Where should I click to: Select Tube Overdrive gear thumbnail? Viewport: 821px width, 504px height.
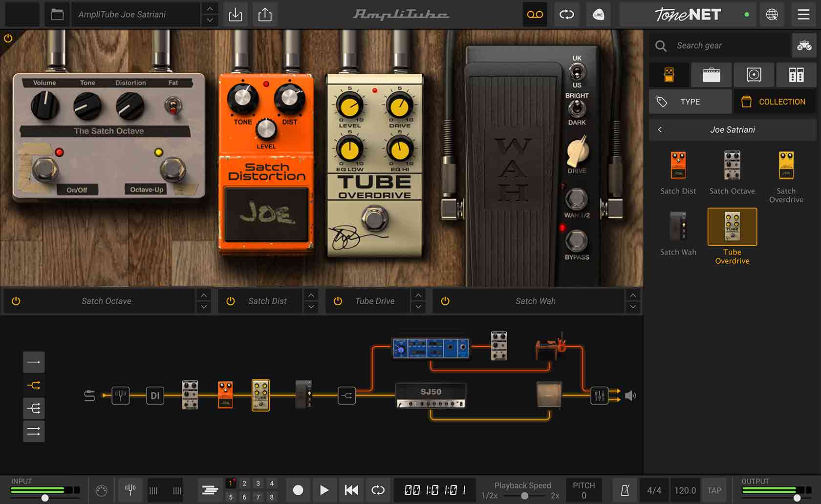[732, 227]
